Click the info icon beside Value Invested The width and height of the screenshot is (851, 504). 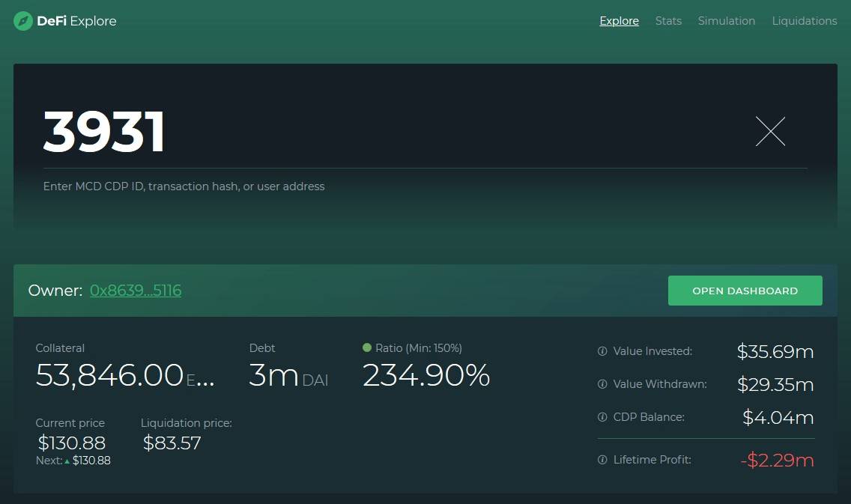pyautogui.click(x=602, y=351)
